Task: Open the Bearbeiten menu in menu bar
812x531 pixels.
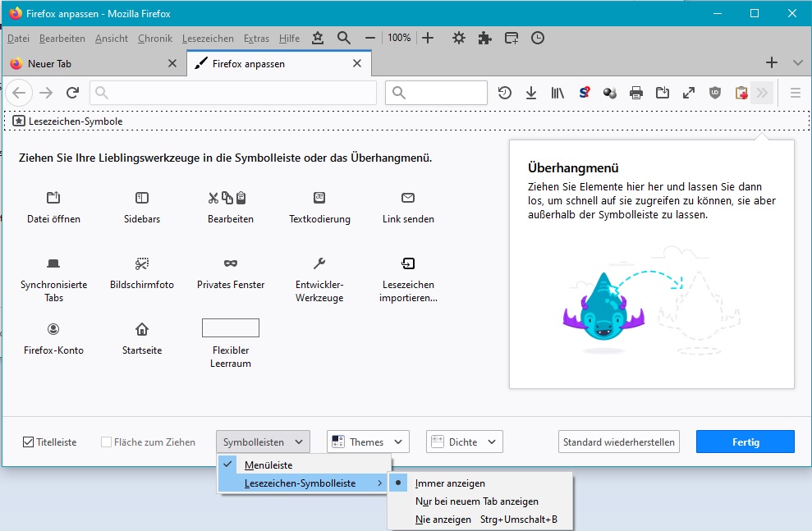Action: point(62,39)
